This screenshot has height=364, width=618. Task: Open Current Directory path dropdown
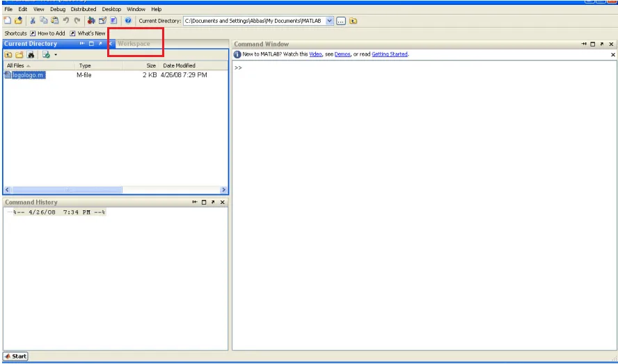pos(329,21)
